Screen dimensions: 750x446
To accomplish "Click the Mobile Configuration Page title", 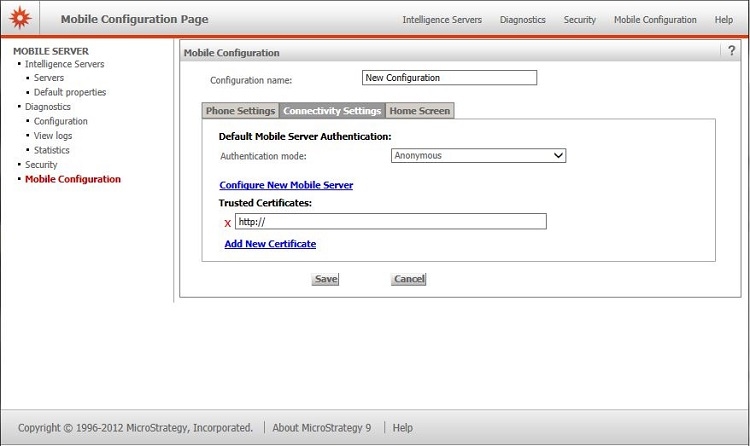I will [x=134, y=19].
